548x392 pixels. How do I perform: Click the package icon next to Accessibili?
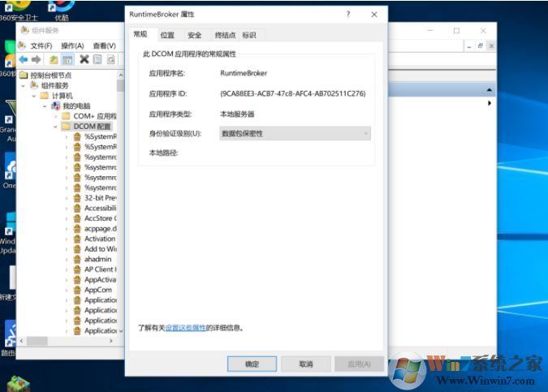[x=77, y=209]
